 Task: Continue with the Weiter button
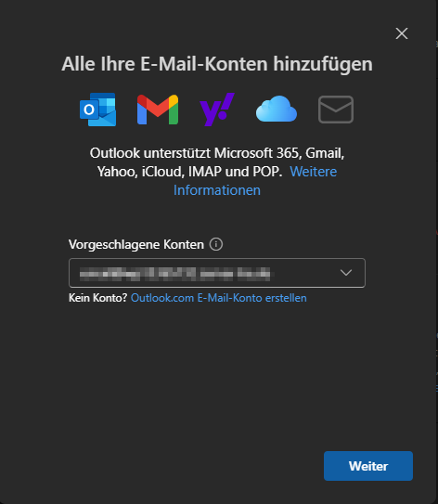[x=368, y=466]
